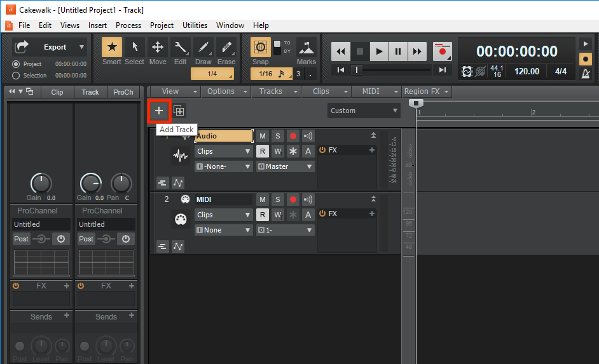
Task: Switch to the Clip inspector tab
Action: coord(57,92)
